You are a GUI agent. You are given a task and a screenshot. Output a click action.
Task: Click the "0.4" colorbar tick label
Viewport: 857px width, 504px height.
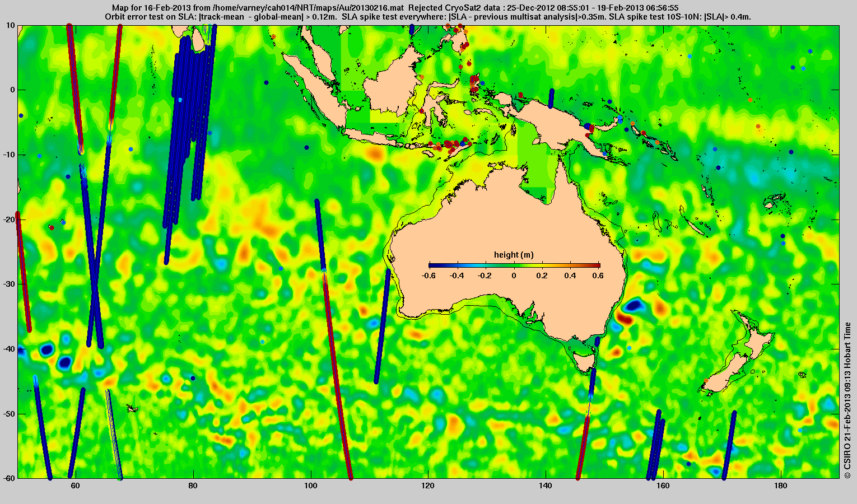(571, 276)
